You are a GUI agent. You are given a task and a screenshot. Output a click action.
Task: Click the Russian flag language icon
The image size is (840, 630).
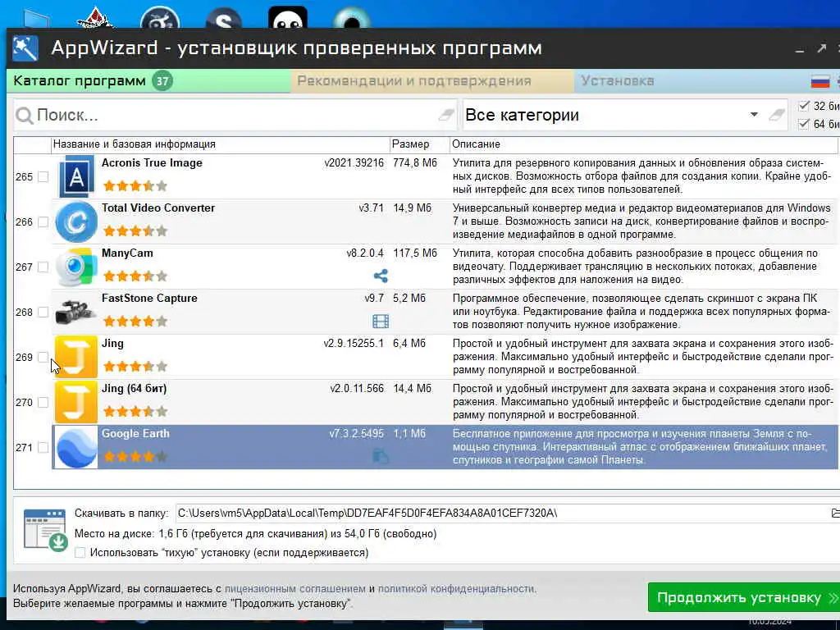tap(820, 81)
